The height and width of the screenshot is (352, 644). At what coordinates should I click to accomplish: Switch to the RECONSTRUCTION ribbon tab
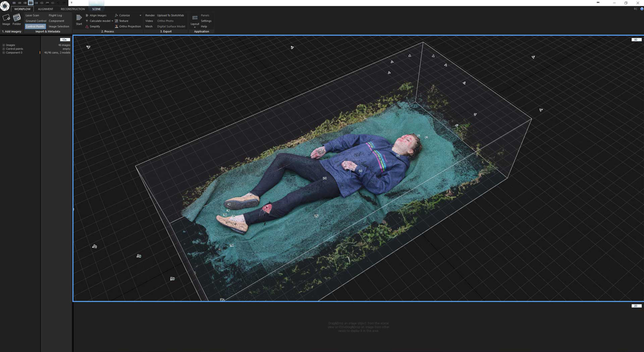(73, 9)
